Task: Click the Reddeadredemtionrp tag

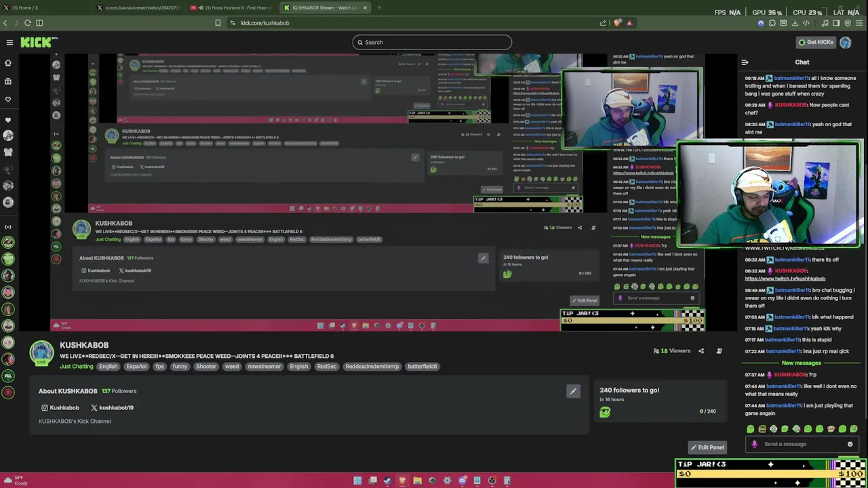Action: pos(372,367)
